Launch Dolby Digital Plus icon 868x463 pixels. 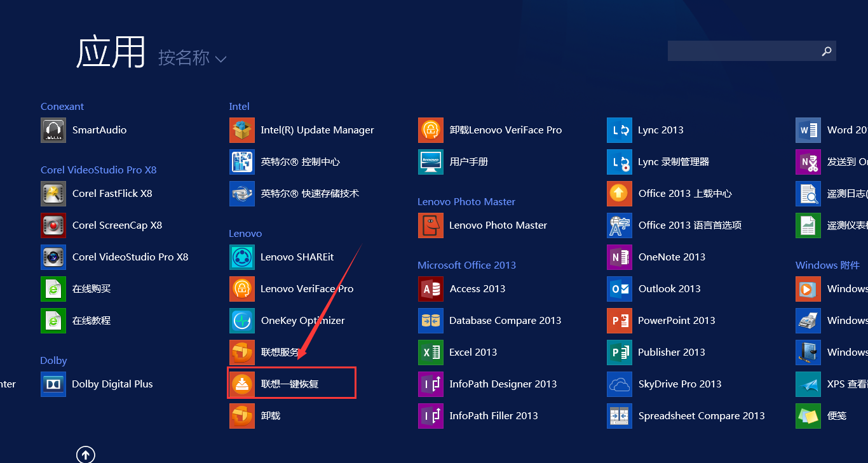[53, 384]
